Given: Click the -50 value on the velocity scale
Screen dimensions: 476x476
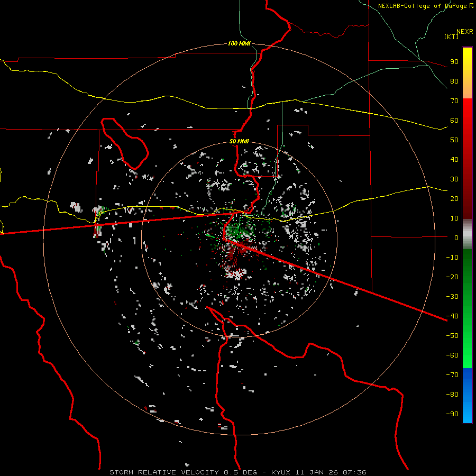Looking at the screenshot, I should coord(452,336).
